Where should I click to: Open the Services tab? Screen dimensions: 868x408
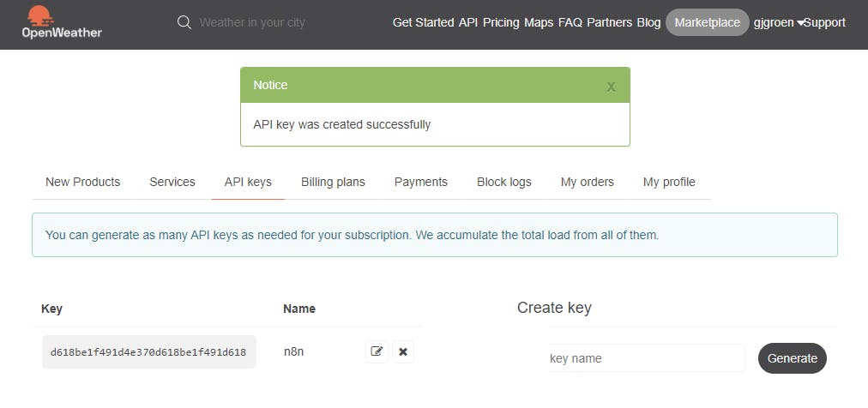tap(172, 182)
